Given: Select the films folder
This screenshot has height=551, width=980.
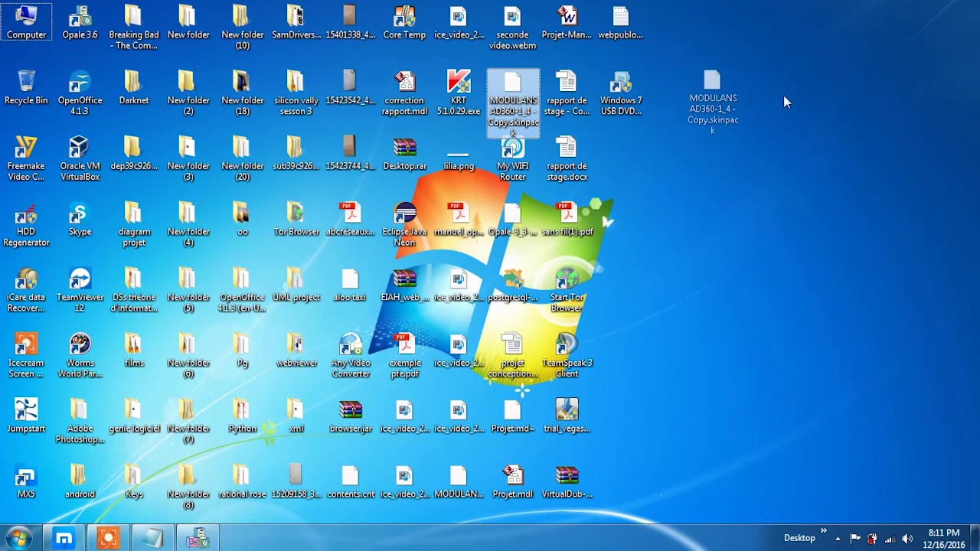Looking at the screenshot, I should pos(134,350).
